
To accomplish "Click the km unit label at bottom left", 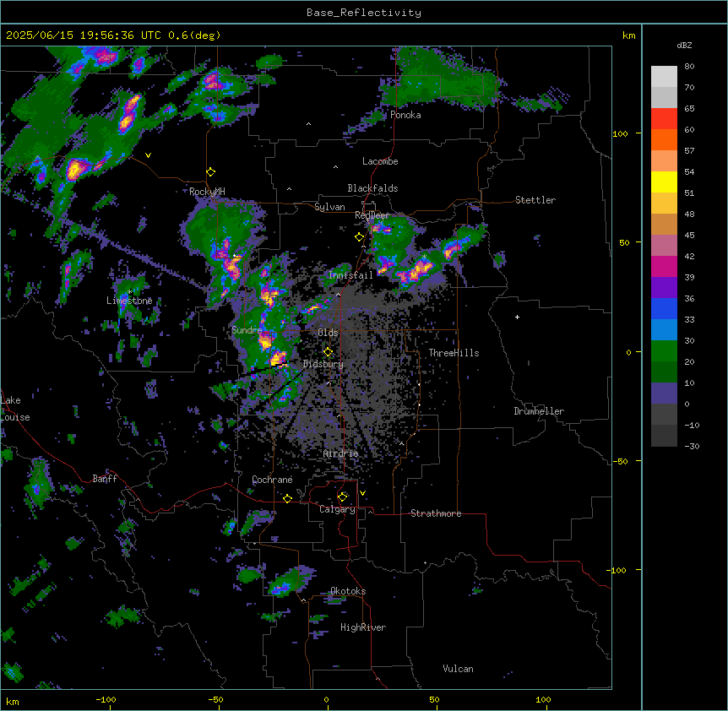I will pos(13,701).
